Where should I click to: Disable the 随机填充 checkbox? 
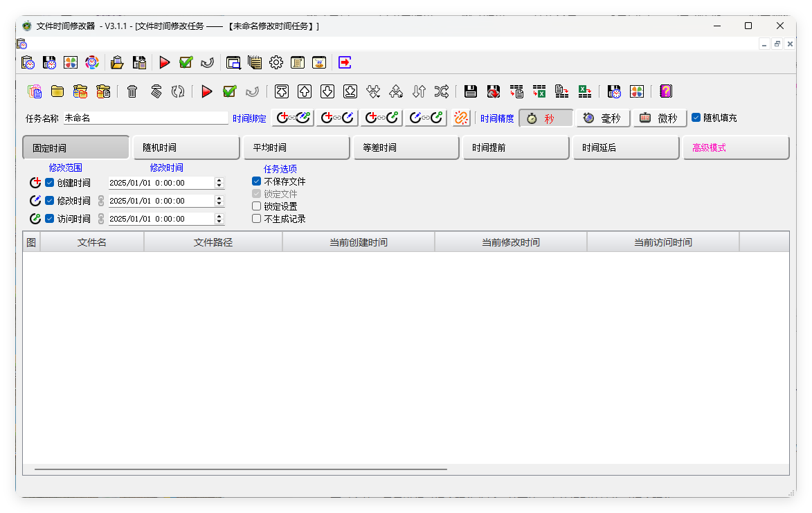tap(696, 118)
